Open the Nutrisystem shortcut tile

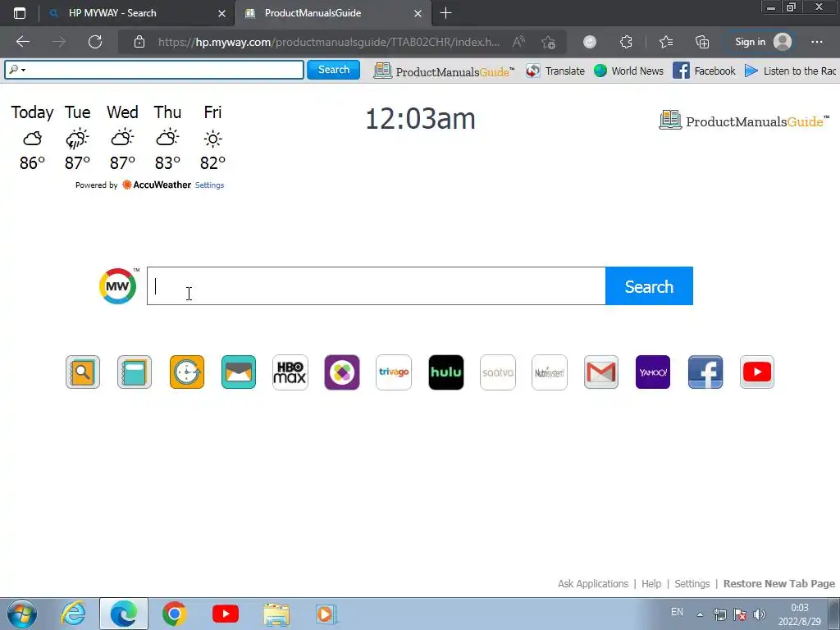tap(550, 372)
